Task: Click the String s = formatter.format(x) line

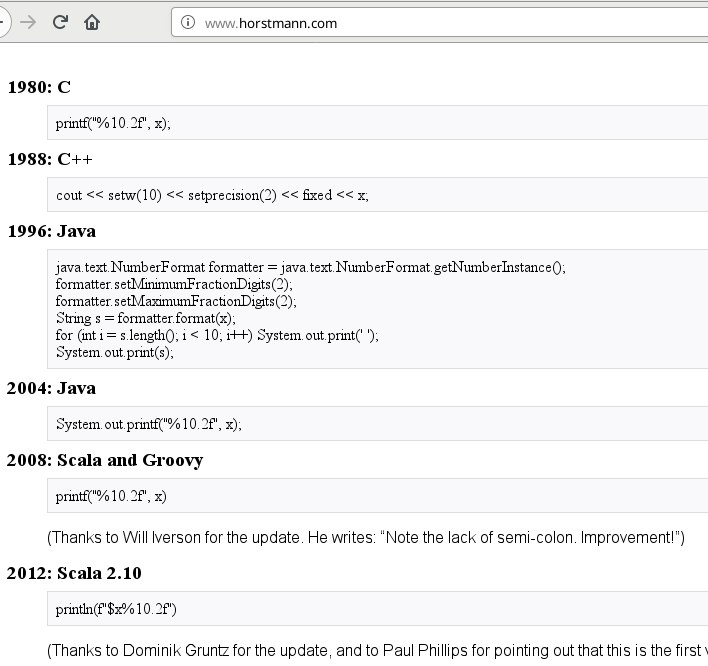Action: tap(146, 318)
